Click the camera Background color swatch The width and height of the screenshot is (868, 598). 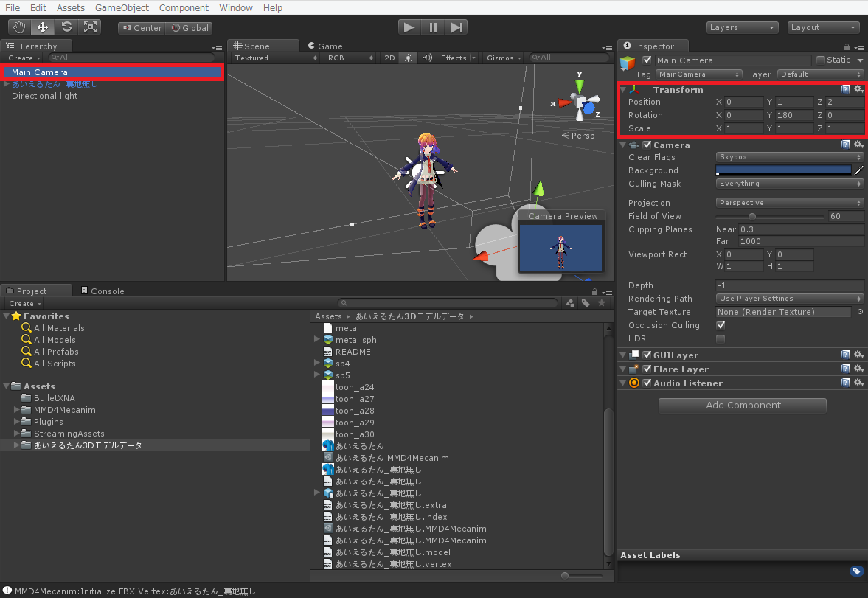(x=783, y=170)
